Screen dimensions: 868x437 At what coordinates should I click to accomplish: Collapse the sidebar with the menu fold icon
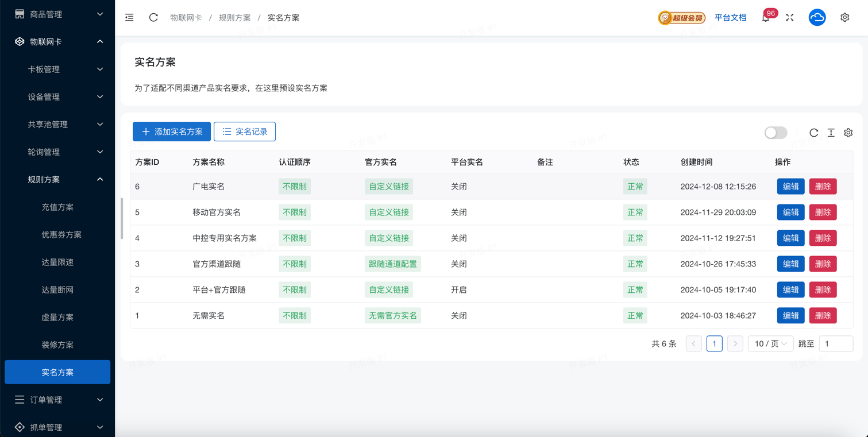tap(129, 18)
